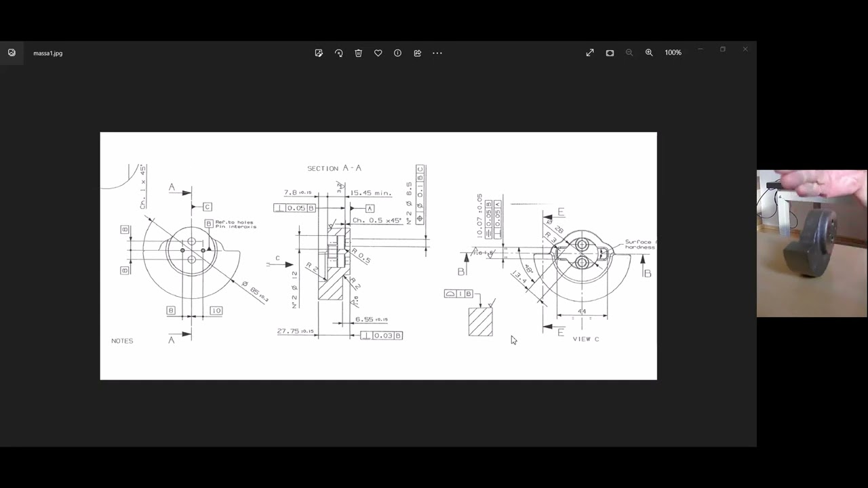Screen dimensions: 868x488
Task: Minimize the Photos window
Action: 701,49
